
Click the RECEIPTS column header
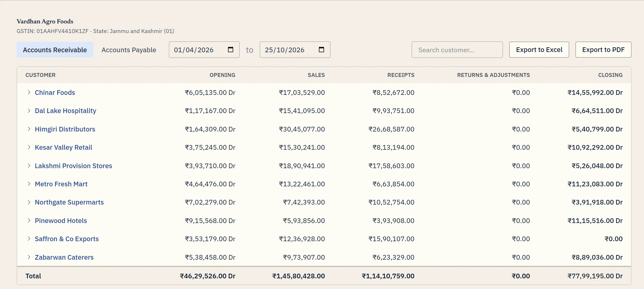[401, 75]
